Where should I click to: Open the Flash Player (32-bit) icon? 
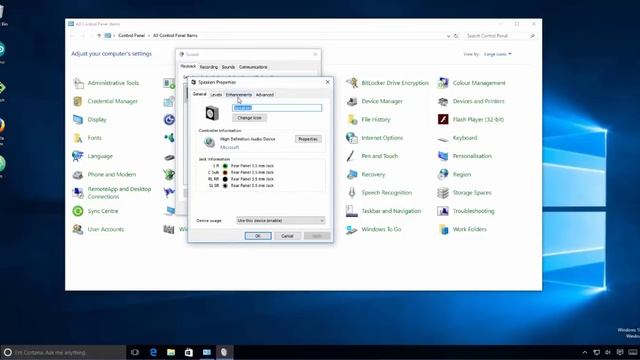click(443, 120)
